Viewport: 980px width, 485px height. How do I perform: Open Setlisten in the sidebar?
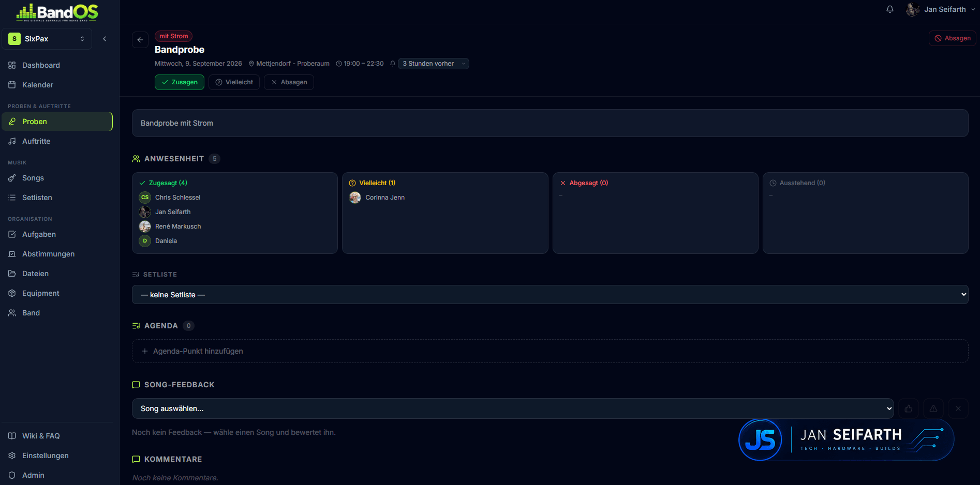coord(57,198)
